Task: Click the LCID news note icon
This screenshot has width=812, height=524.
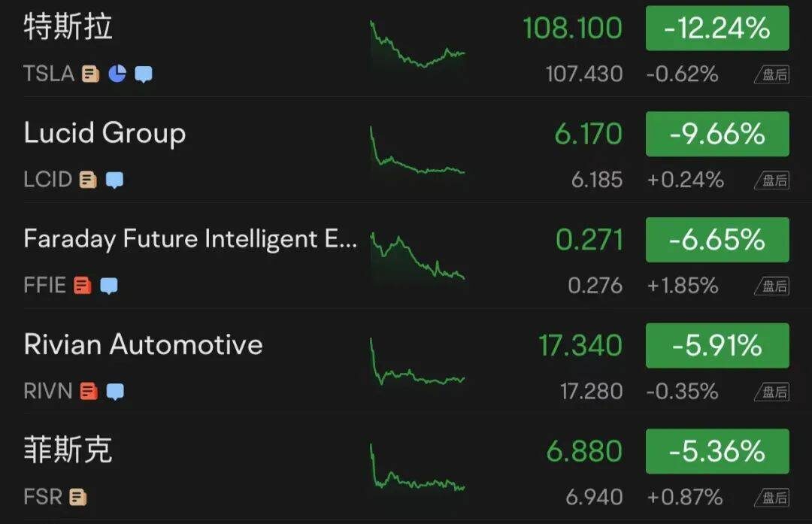Action: [88, 180]
